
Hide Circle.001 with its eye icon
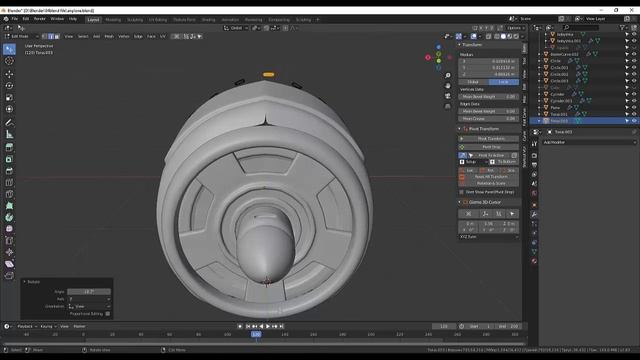[x=634, y=67]
